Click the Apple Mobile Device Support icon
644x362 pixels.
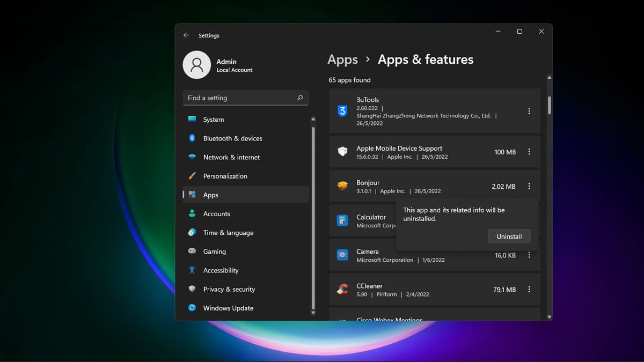pos(342,152)
